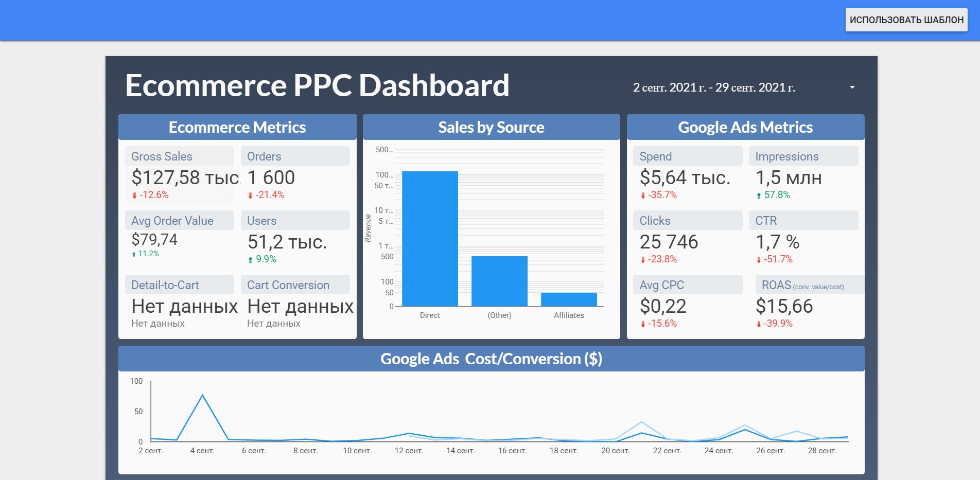The image size is (980, 480).
Task: Click the ИСПОЛЬЗОВАТЬ ШАБЛОН button
Action: pyautogui.click(x=906, y=20)
